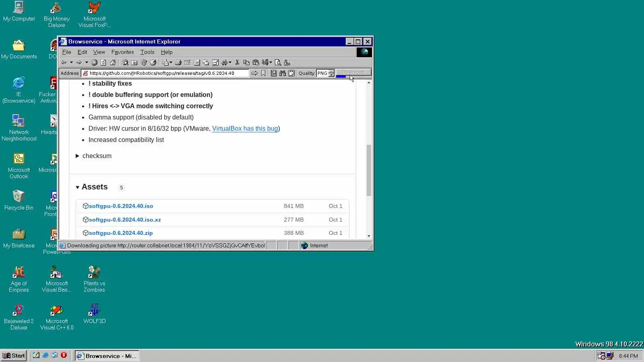Viewport: 644px width, 362px height.
Task: Open the Tools menu
Action: 147,52
